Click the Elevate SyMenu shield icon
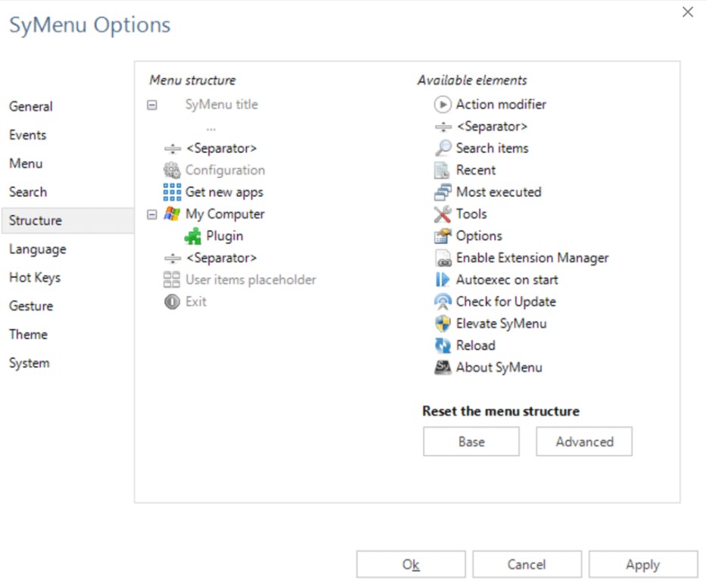This screenshot has height=588, width=707. (x=443, y=324)
